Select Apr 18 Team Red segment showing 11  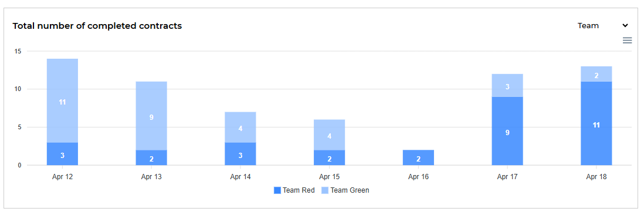click(596, 123)
